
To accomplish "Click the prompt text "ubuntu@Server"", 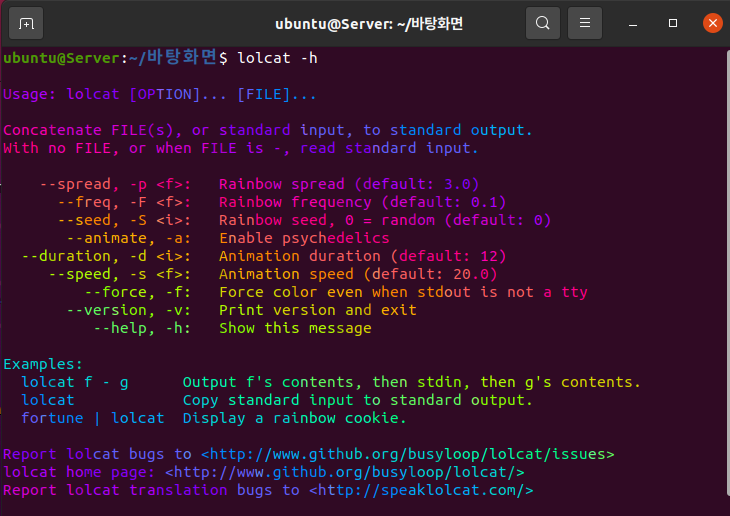I will (61, 58).
